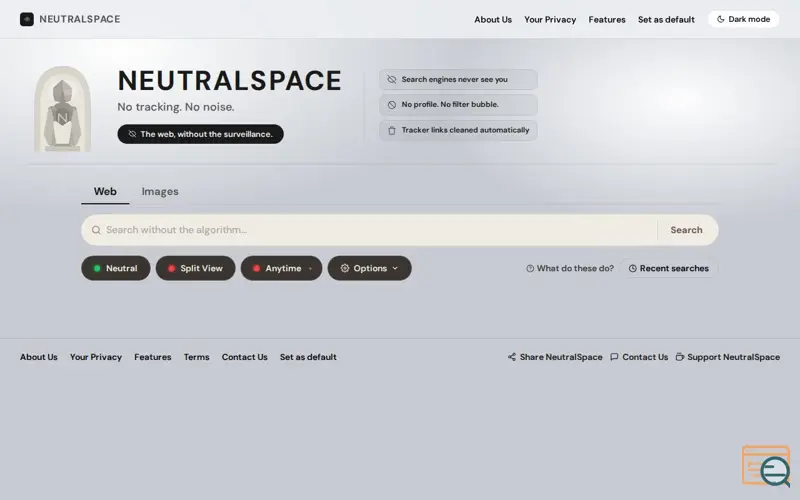The width and height of the screenshot is (800, 500).
Task: Click Set as default in top navigation
Action: point(666,19)
